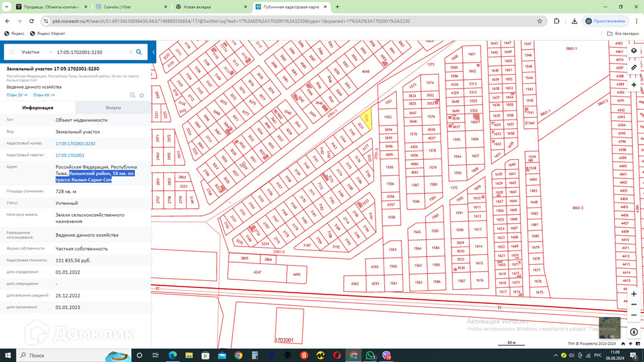Switch basemap using satellite thumbnail
The height and width of the screenshot is (362, 644).
click(609, 327)
